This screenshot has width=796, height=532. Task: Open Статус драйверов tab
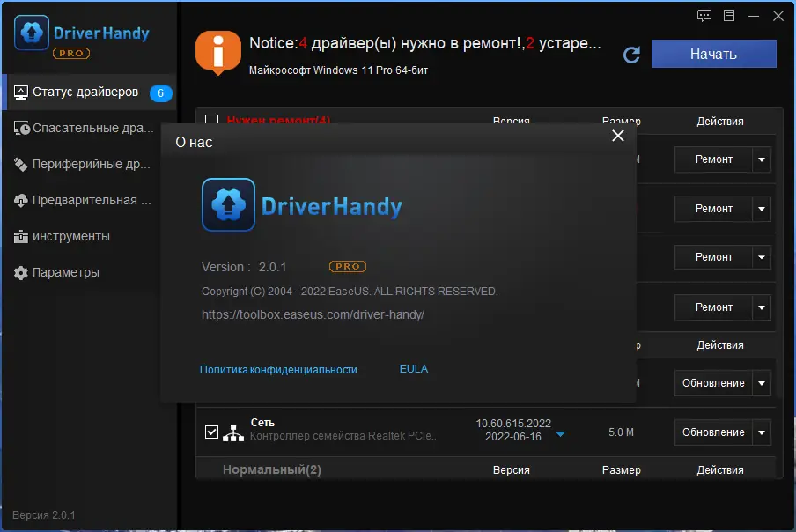(x=89, y=92)
